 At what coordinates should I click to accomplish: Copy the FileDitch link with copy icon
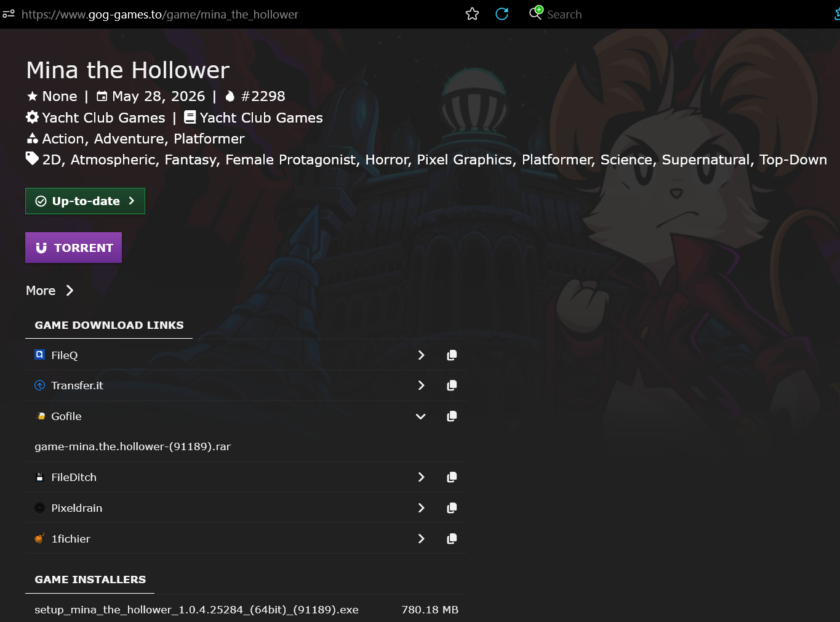(452, 477)
